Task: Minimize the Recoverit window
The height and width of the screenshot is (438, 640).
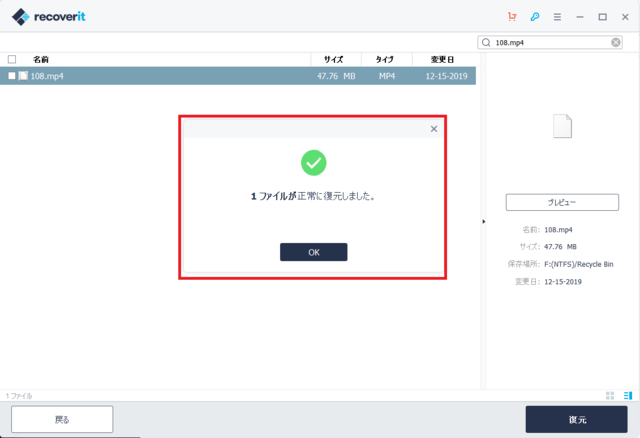Action: [580, 17]
